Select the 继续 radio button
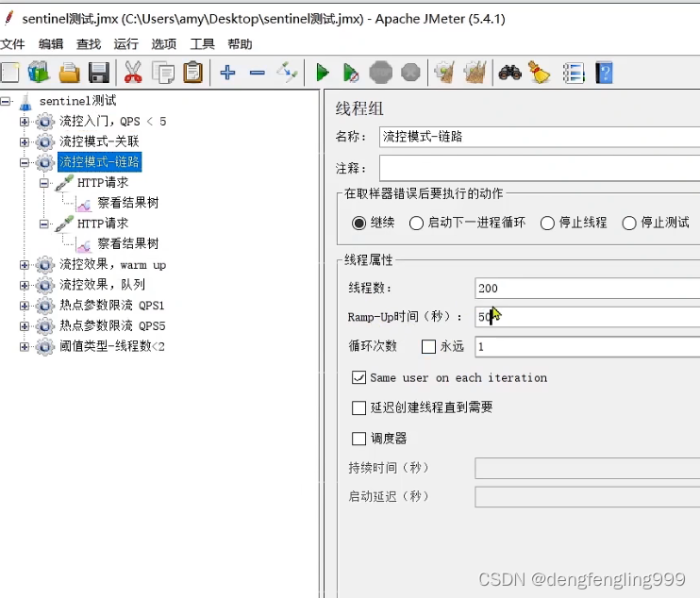 pyautogui.click(x=358, y=223)
